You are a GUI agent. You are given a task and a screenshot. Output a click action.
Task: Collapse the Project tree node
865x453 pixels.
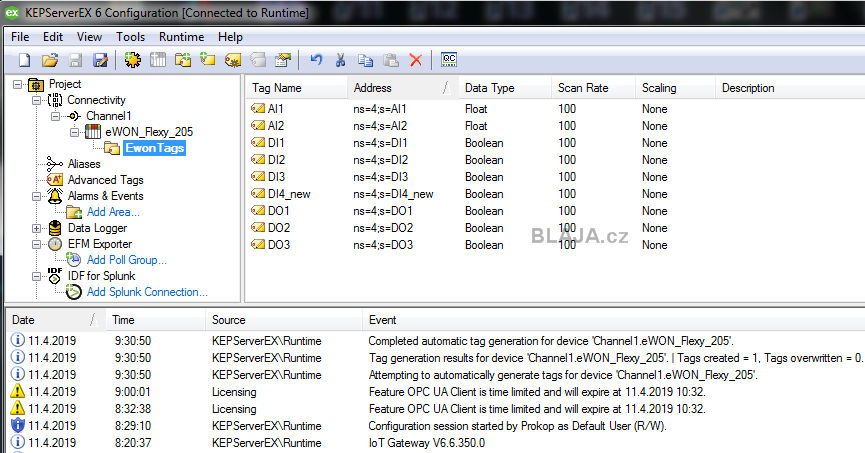(x=18, y=84)
